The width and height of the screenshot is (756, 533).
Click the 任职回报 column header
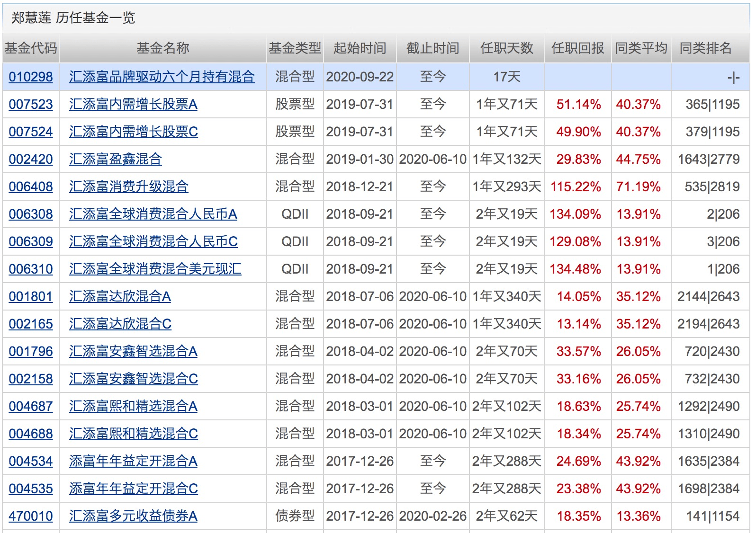577,48
